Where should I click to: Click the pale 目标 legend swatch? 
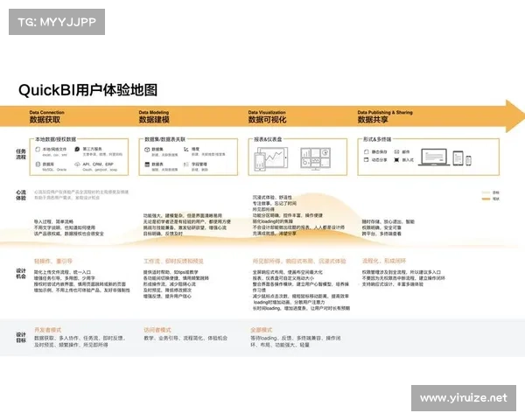click(486, 192)
